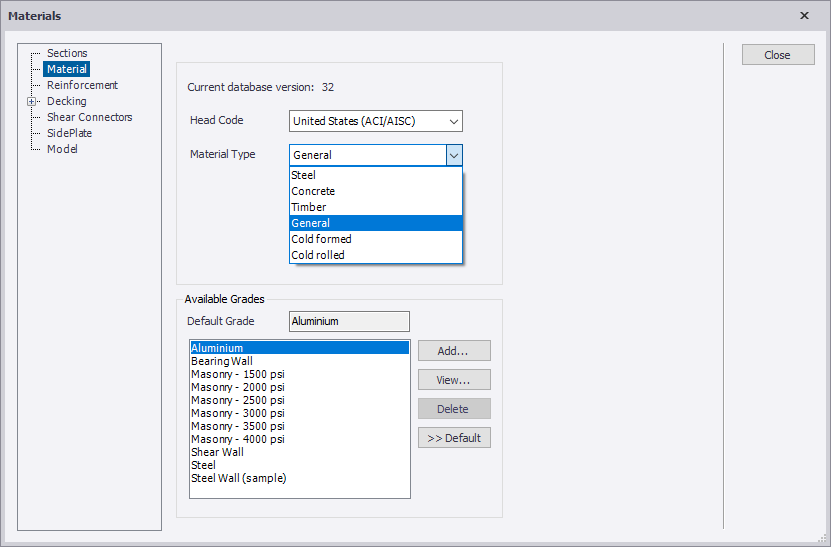Open Model tree item
This screenshot has height=547, width=831.
[62, 149]
